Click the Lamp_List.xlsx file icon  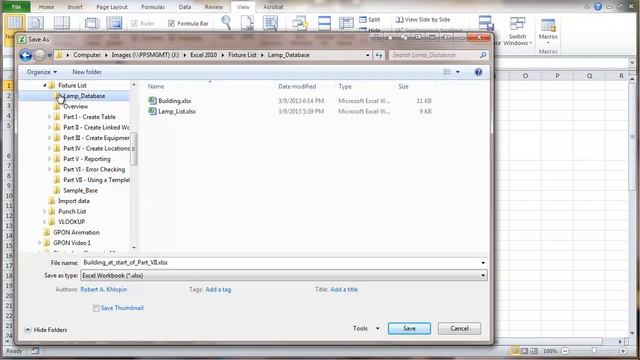[x=152, y=111]
